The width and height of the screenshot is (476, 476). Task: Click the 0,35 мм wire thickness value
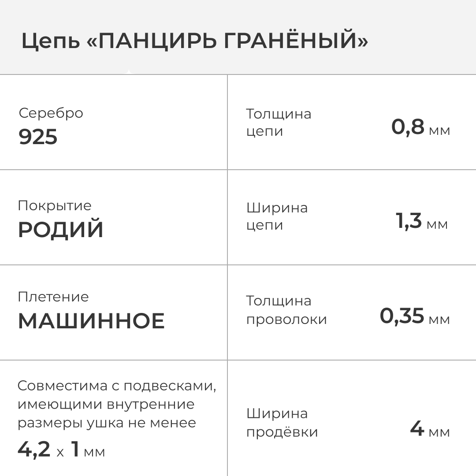(415, 316)
